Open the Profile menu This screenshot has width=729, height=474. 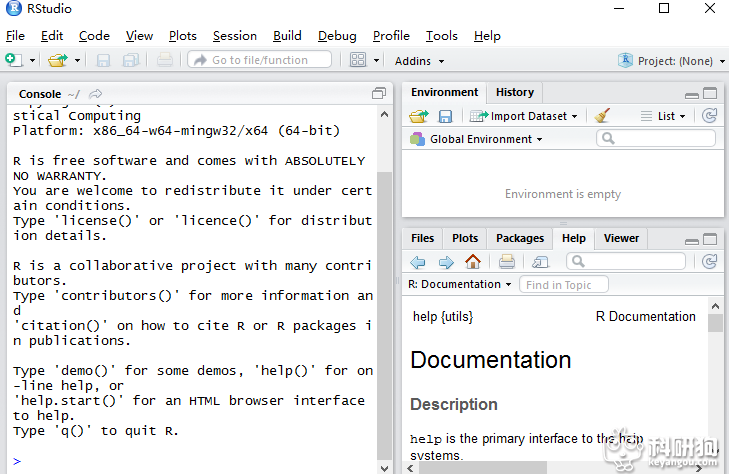point(391,36)
